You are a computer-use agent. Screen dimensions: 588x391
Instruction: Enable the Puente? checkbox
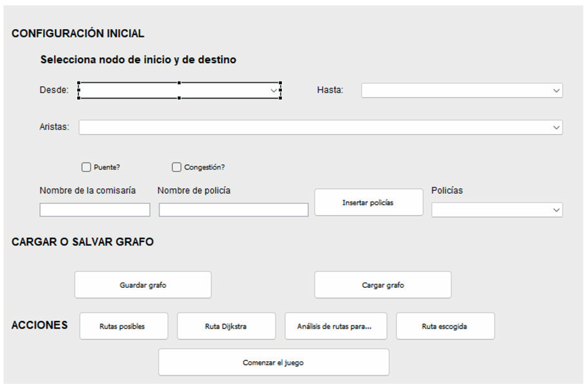86,167
